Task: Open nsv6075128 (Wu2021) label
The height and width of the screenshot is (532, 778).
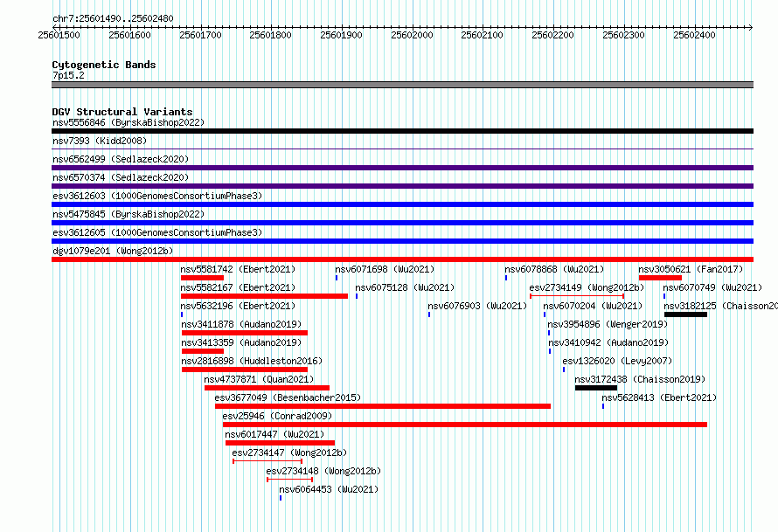Action: (405, 287)
